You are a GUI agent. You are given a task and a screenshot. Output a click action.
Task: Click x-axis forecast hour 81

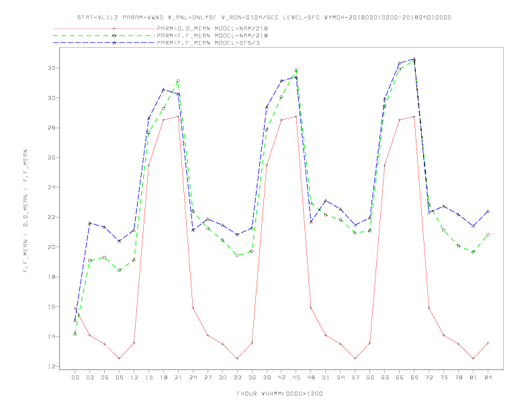[x=474, y=377]
